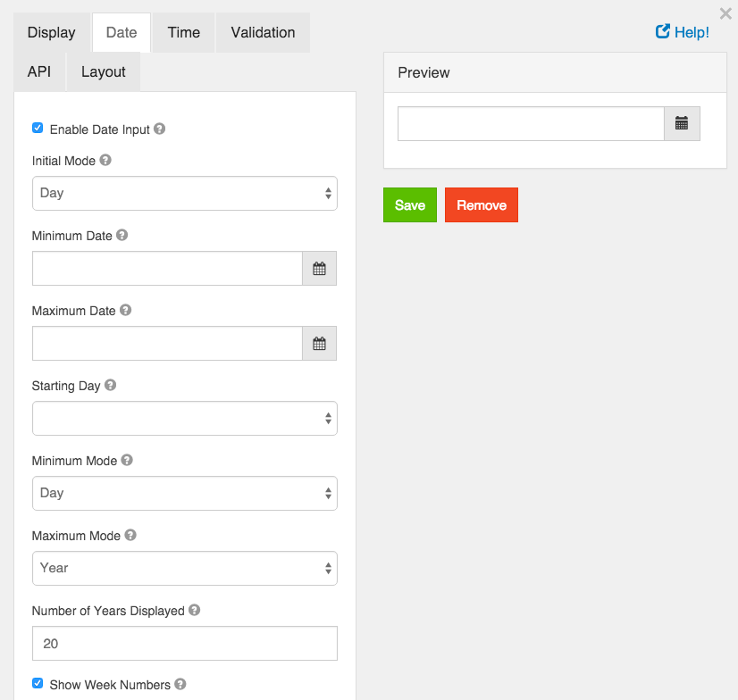The width and height of the screenshot is (738, 700).
Task: Open the Minimum Date calendar picker
Action: [x=319, y=268]
